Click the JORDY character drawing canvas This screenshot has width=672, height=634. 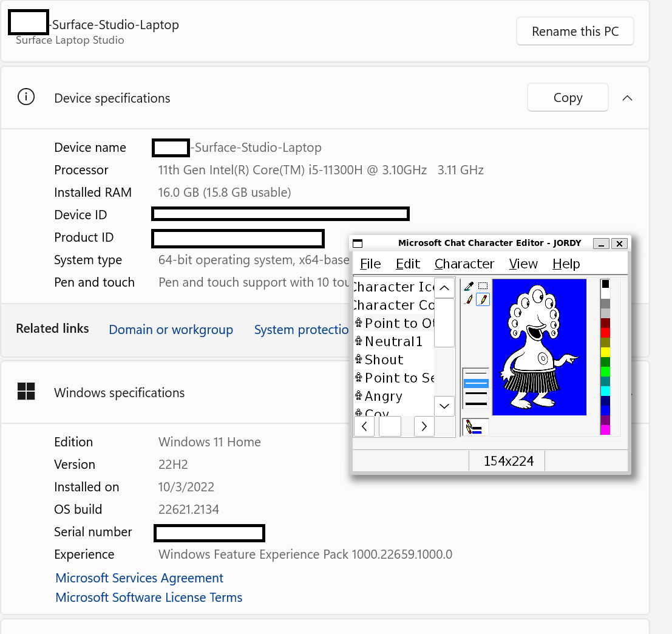tap(539, 347)
